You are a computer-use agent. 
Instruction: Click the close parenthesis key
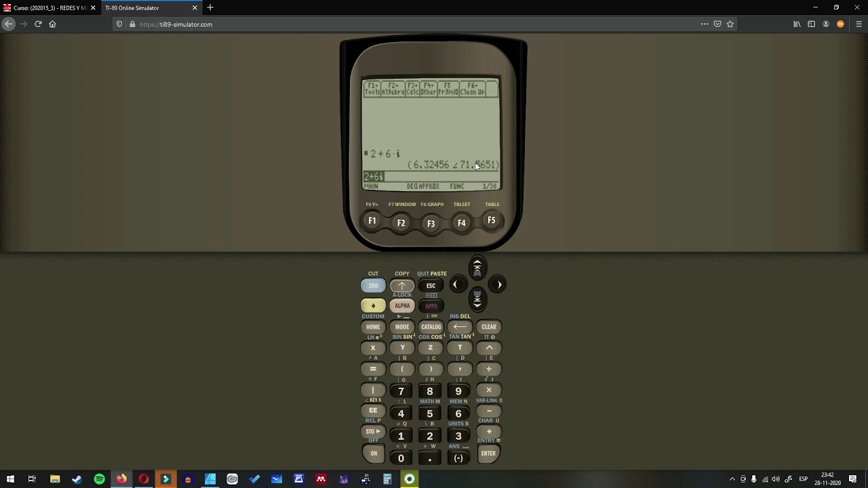coord(431,369)
